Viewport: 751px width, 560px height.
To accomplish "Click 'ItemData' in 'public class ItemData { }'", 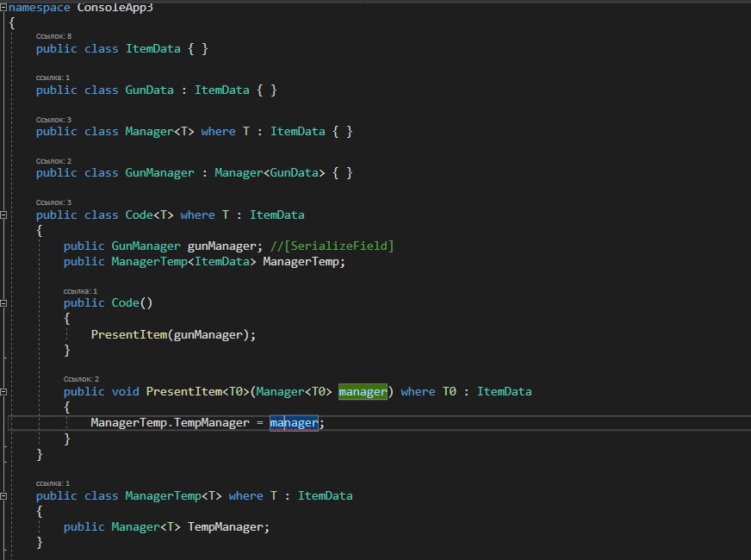I will [153, 49].
